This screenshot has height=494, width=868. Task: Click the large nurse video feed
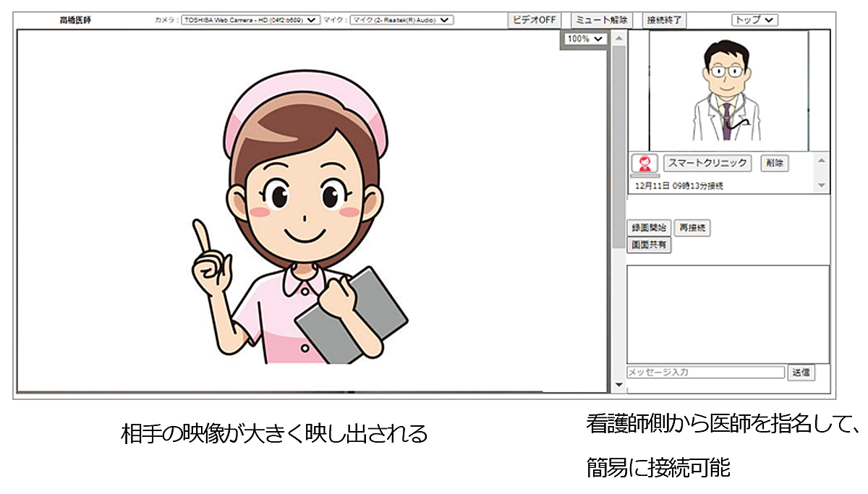(312, 212)
